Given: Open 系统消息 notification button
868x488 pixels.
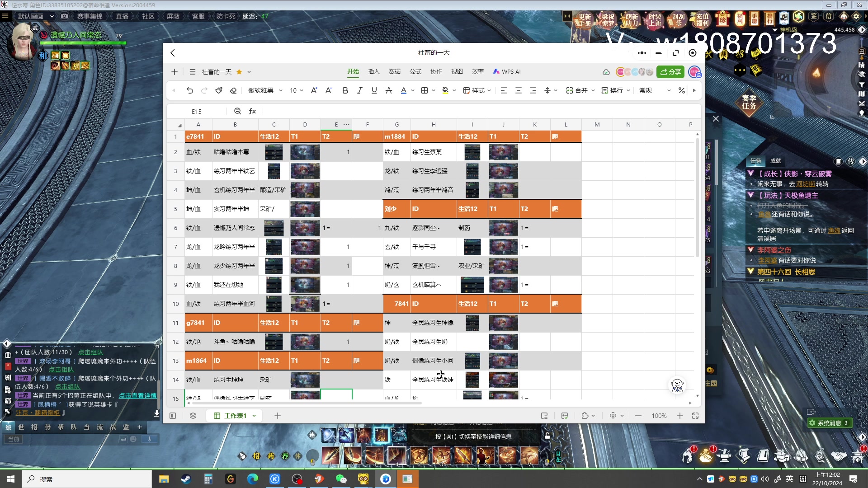Looking at the screenshot, I should [x=830, y=423].
